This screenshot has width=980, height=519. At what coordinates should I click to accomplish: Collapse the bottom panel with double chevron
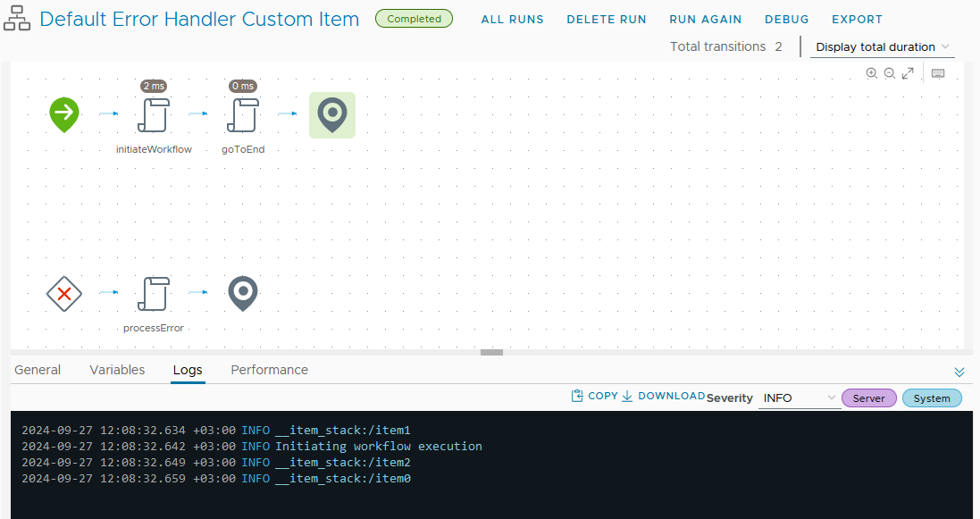959,372
